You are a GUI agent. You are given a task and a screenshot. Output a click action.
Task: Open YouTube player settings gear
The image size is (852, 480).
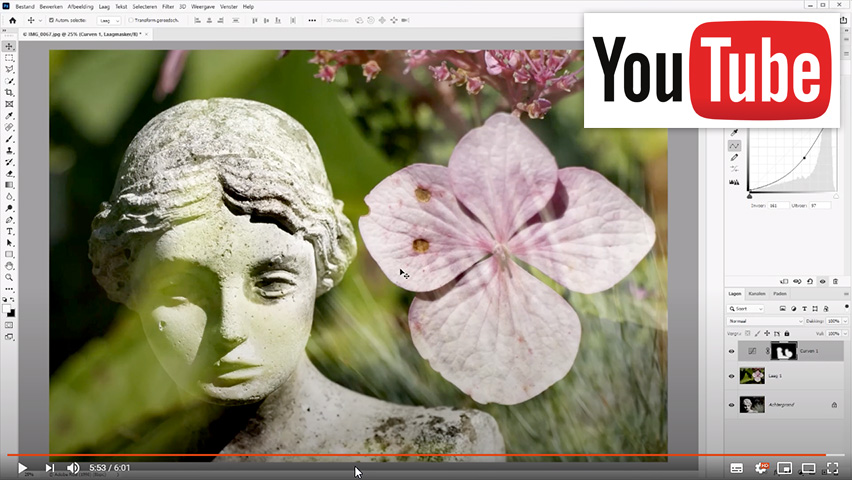762,467
